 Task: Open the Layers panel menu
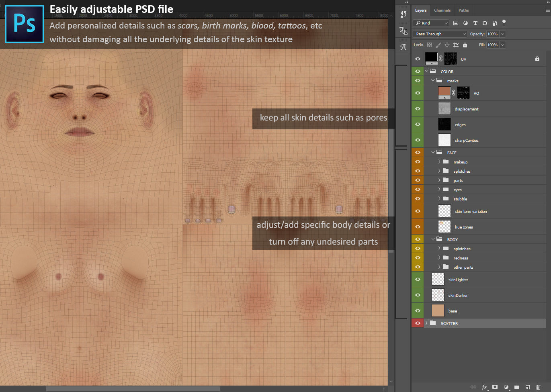click(547, 10)
